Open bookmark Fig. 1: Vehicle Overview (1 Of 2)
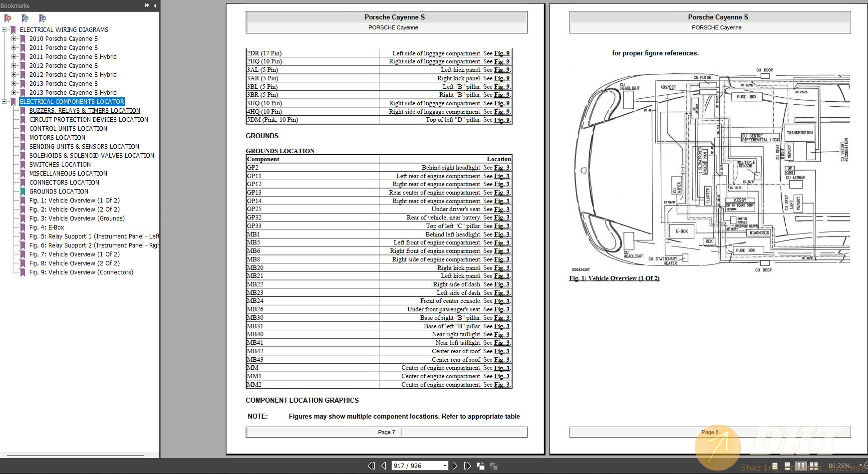 click(74, 201)
